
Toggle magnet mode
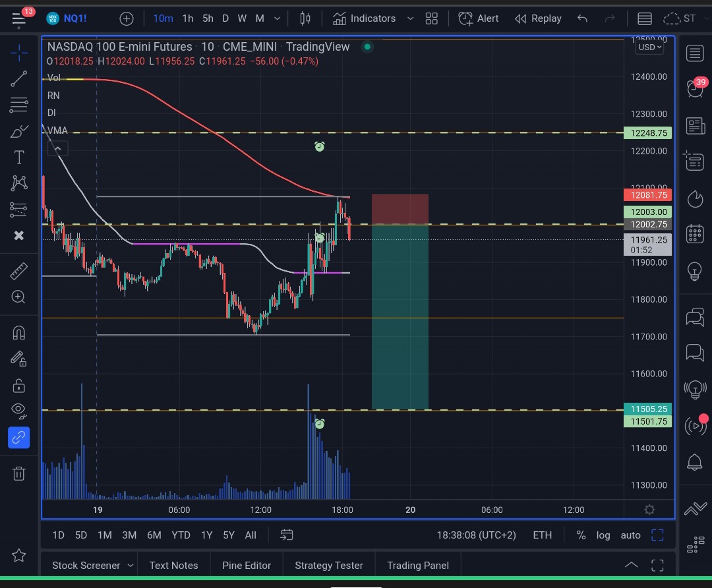[x=18, y=334]
